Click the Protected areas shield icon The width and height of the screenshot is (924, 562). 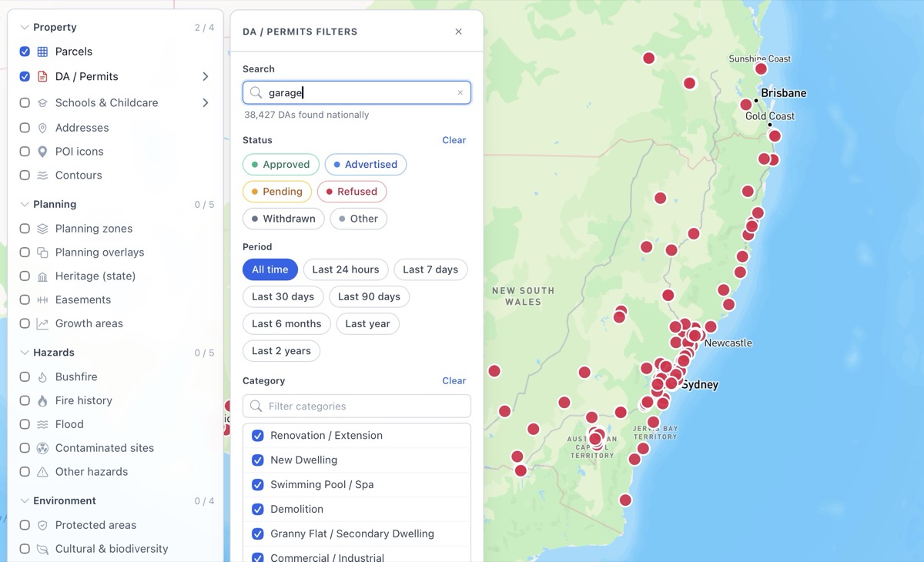tap(42, 525)
